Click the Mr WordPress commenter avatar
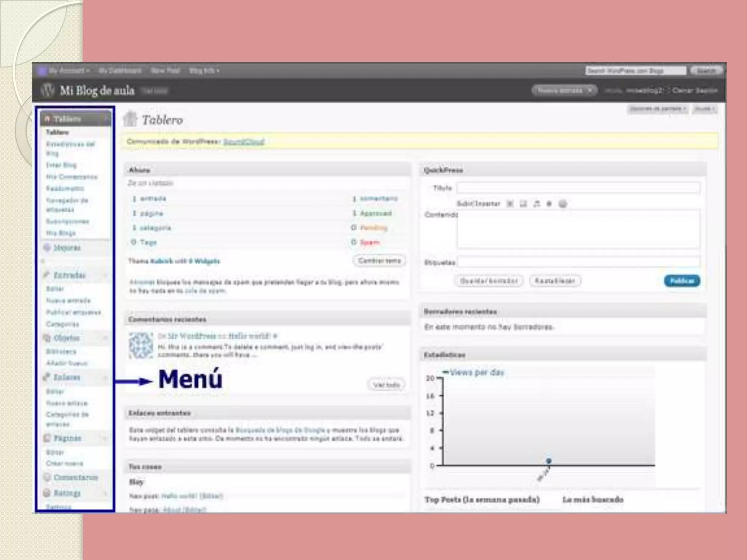 (141, 345)
